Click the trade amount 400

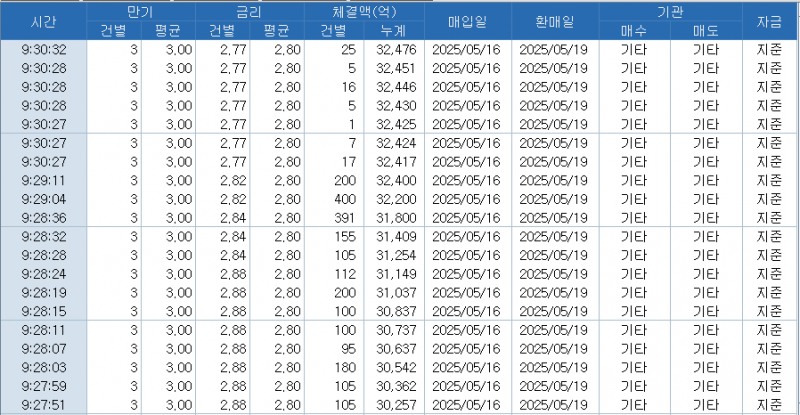click(345, 199)
